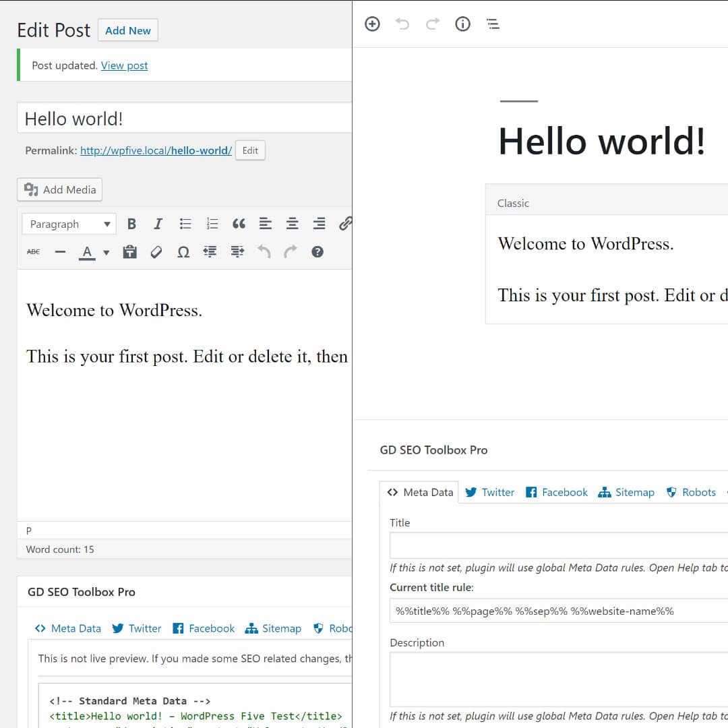Viewport: 728px width, 728px height.
Task: Insert link with the chain icon
Action: point(345,224)
